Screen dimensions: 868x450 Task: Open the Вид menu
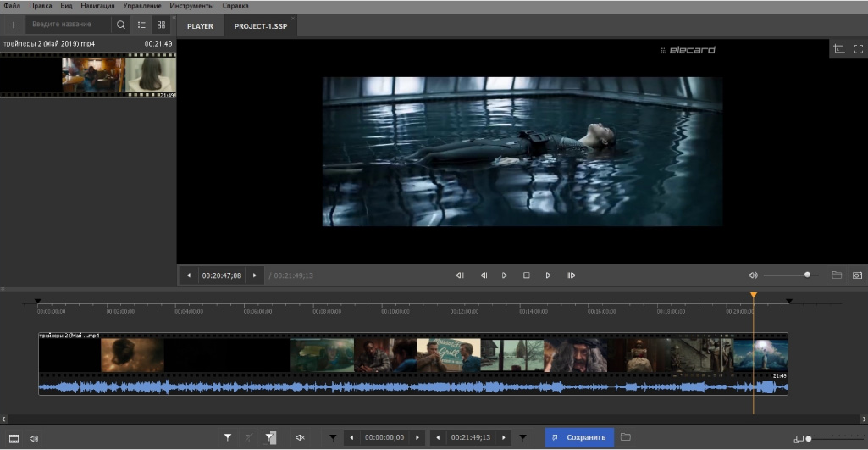pyautogui.click(x=66, y=6)
